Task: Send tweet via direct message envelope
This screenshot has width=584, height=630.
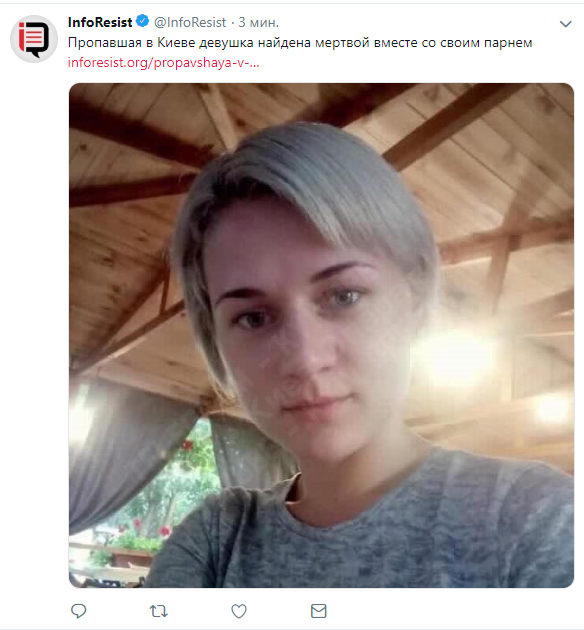Action: pos(319,611)
